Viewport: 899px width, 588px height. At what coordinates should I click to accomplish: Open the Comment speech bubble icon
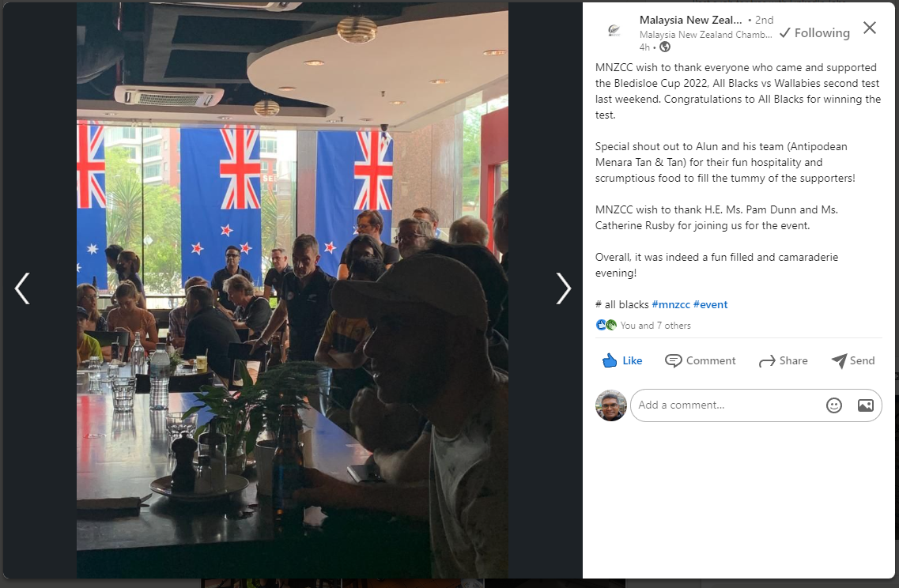click(673, 360)
